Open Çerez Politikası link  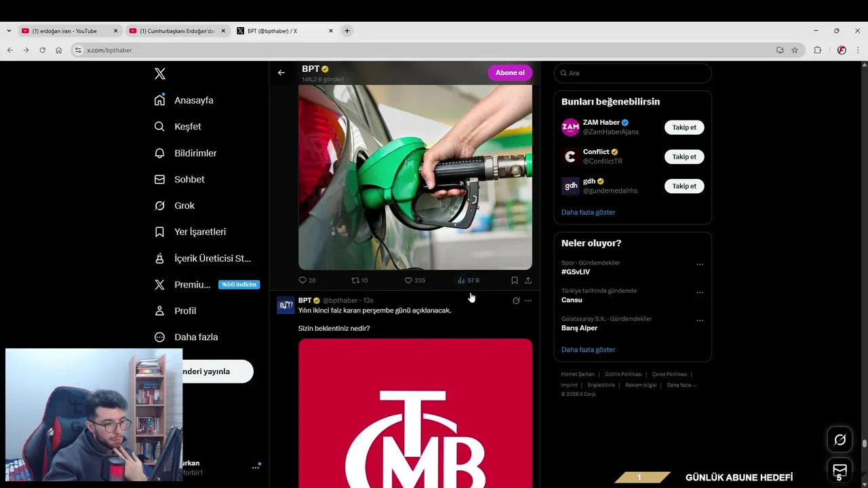pos(669,374)
